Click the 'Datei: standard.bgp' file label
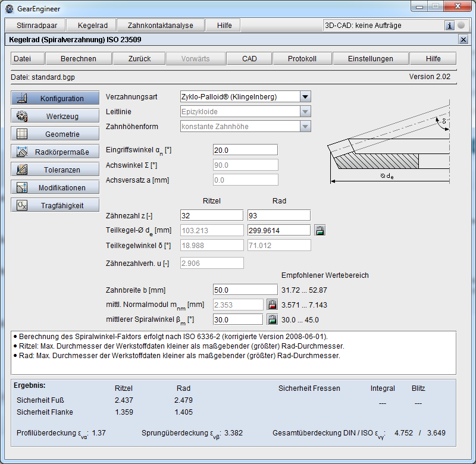 click(x=43, y=77)
